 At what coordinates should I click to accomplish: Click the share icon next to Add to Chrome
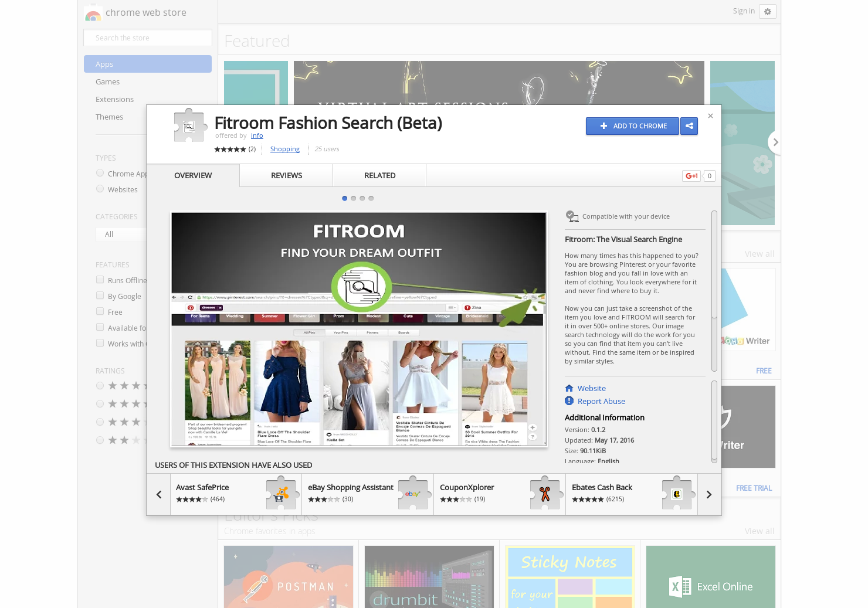point(689,126)
